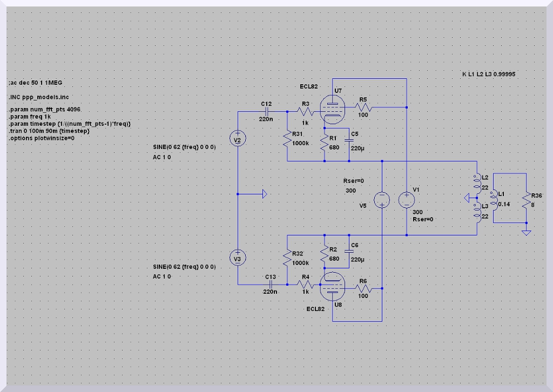
Task: Select the L1 inductor winding
Action: click(x=494, y=200)
